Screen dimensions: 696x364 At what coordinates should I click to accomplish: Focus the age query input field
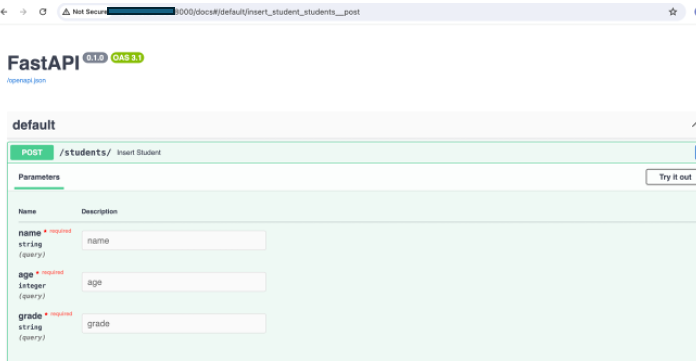[x=174, y=282]
